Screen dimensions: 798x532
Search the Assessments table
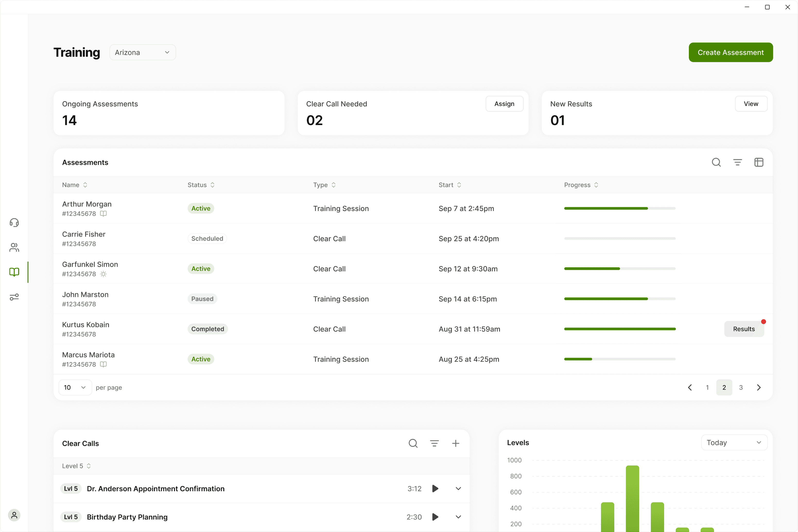point(716,163)
